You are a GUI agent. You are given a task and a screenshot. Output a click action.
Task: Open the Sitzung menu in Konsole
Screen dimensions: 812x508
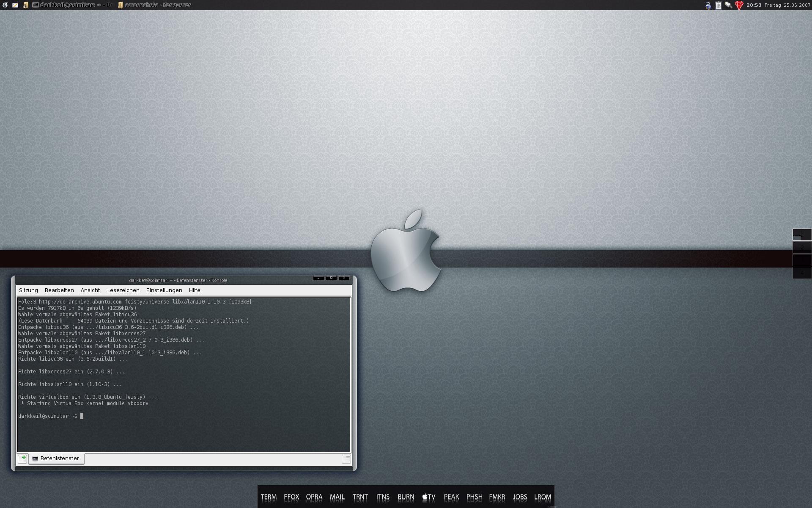(x=28, y=290)
